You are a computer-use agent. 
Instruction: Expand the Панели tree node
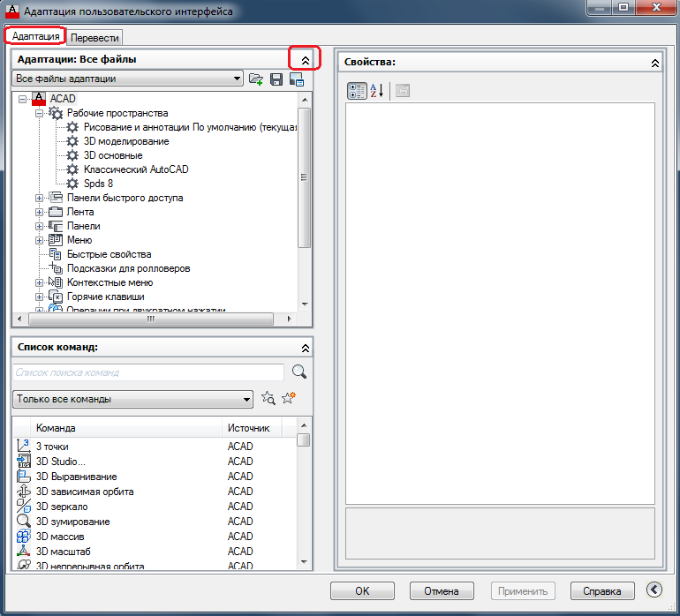tap(39, 226)
